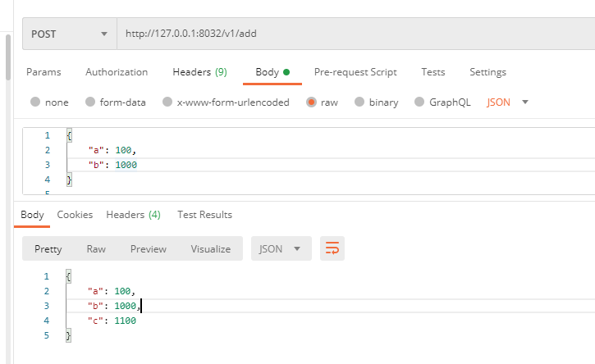Switch to the Test Results tab

tap(204, 215)
